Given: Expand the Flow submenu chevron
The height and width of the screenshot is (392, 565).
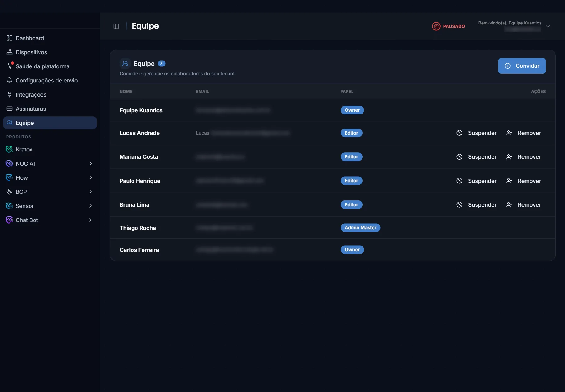Looking at the screenshot, I should point(90,178).
